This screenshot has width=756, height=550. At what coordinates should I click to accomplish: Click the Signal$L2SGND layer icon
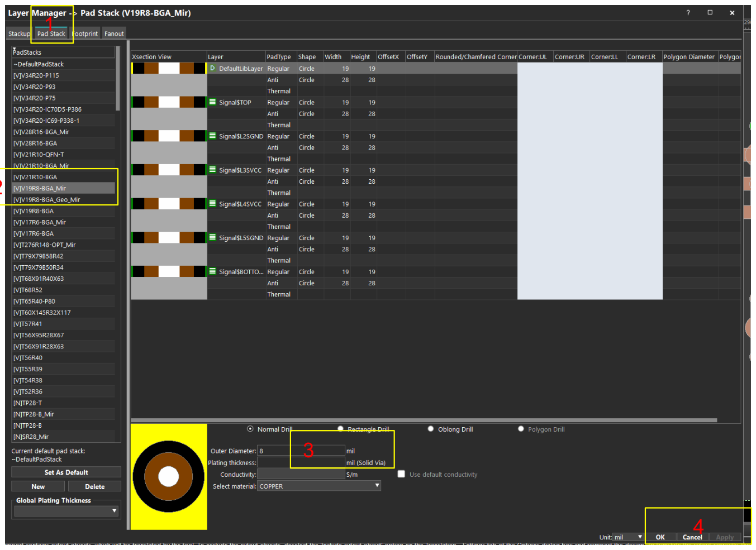[212, 136]
